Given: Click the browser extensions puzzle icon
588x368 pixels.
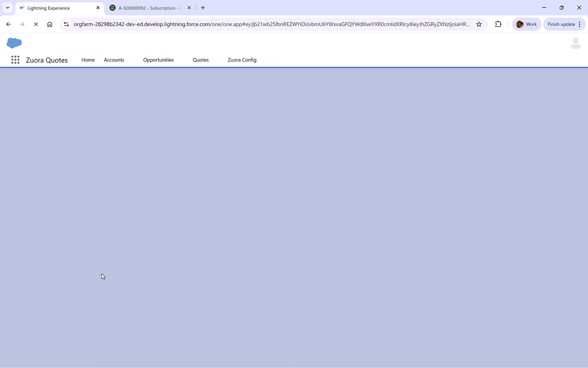Looking at the screenshot, I should [x=498, y=24].
